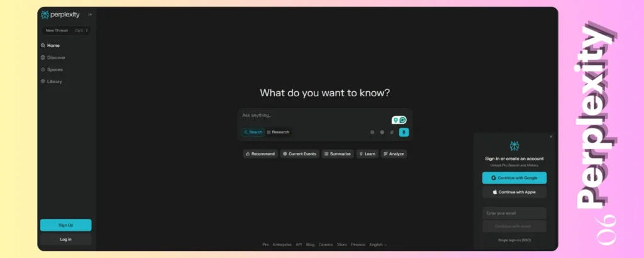Choose the Learn suggestion chip

pos(367,154)
